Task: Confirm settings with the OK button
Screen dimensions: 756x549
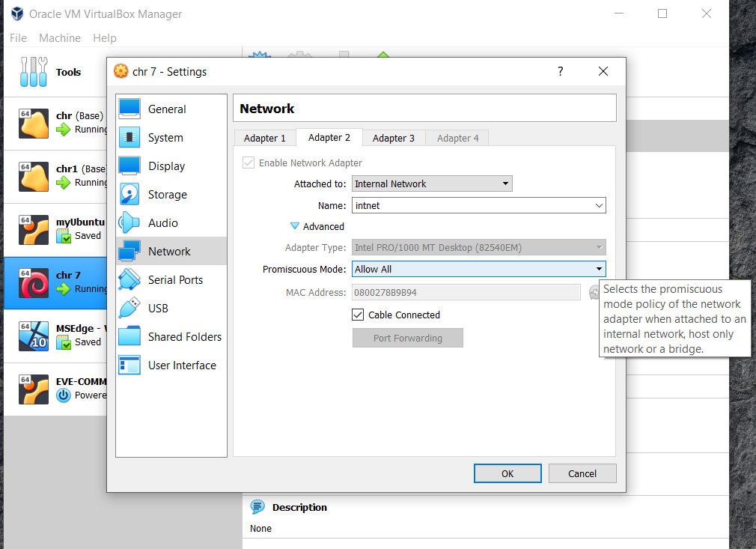Action: tap(507, 473)
